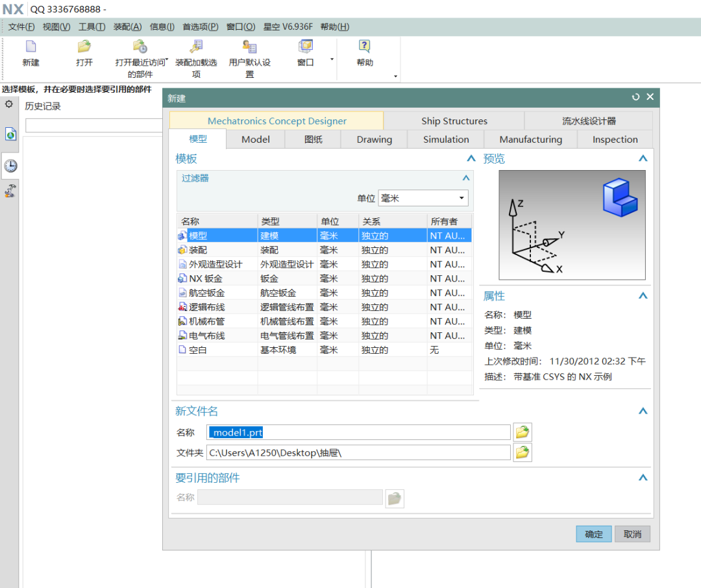This screenshot has width=701, height=588.
Task: Switch to the Simulation tab
Action: [446, 140]
